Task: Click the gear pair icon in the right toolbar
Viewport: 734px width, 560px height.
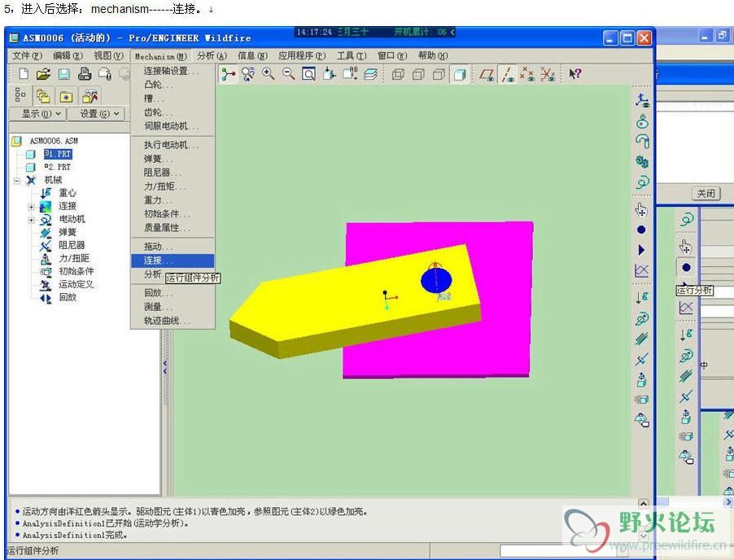Action: (x=642, y=162)
